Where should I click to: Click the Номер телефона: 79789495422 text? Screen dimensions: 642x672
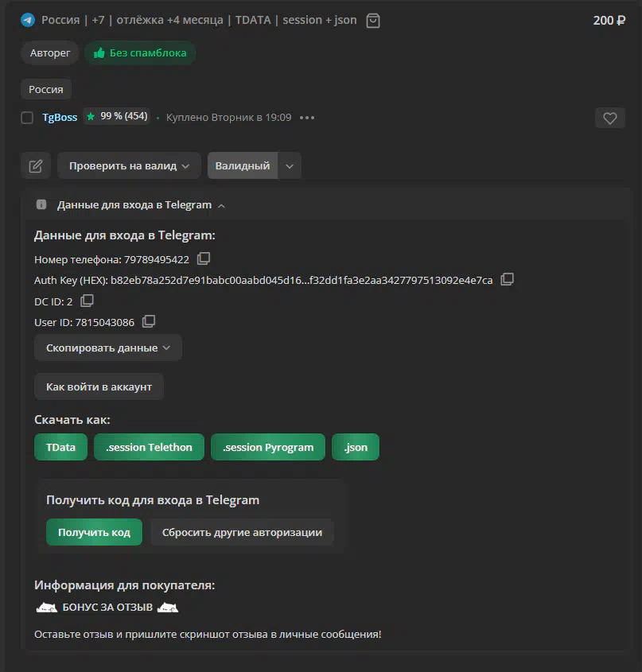[111, 260]
